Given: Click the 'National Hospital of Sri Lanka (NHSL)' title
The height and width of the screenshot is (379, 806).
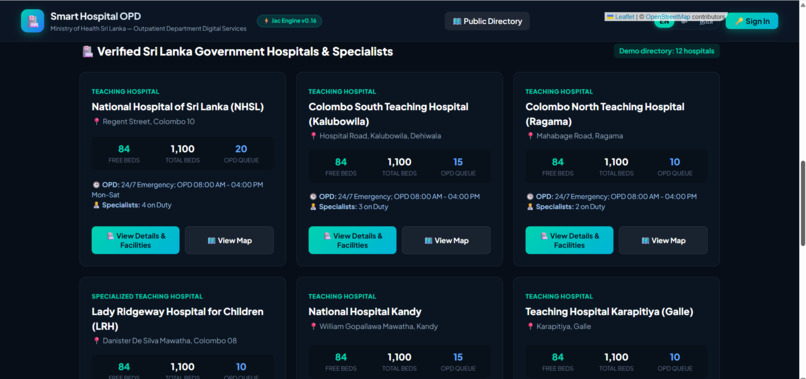Looking at the screenshot, I should (178, 107).
